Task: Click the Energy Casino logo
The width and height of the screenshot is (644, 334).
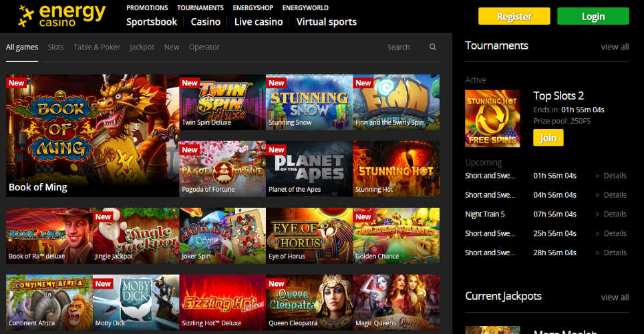Action: [62, 16]
